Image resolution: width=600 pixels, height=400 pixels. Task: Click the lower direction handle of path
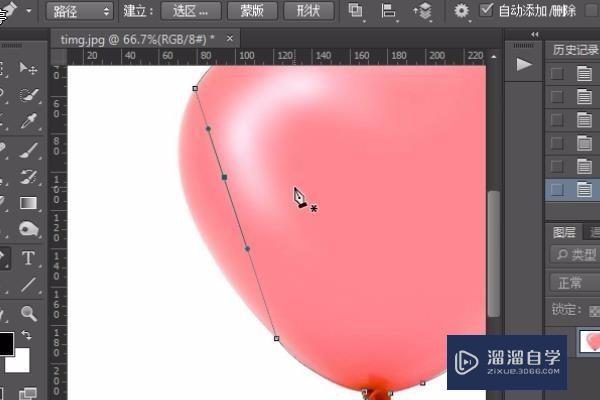pos(247,248)
